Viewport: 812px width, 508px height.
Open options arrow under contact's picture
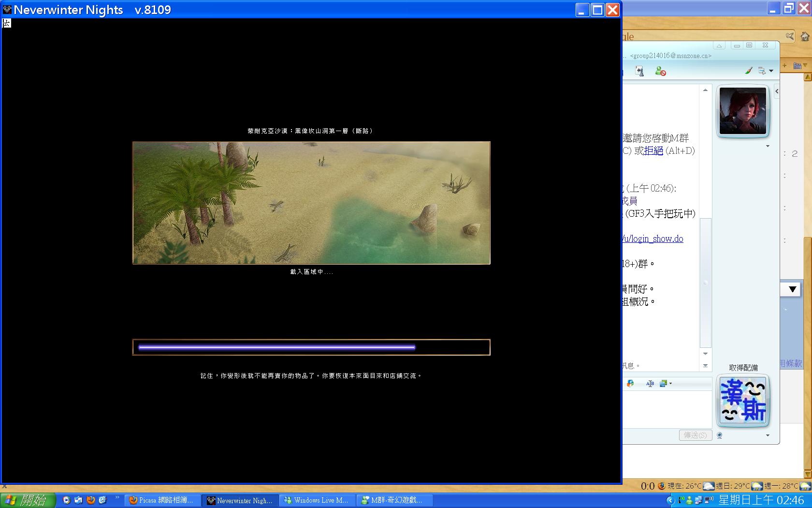[768, 146]
